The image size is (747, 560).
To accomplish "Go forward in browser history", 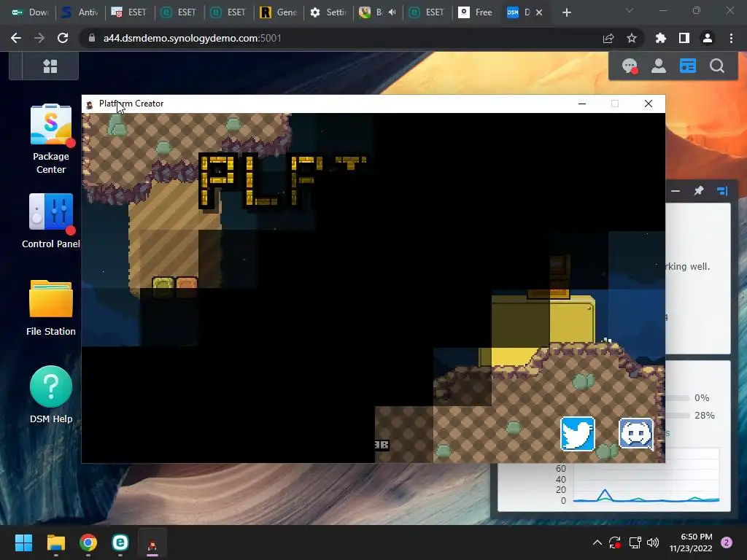I will click(x=39, y=38).
